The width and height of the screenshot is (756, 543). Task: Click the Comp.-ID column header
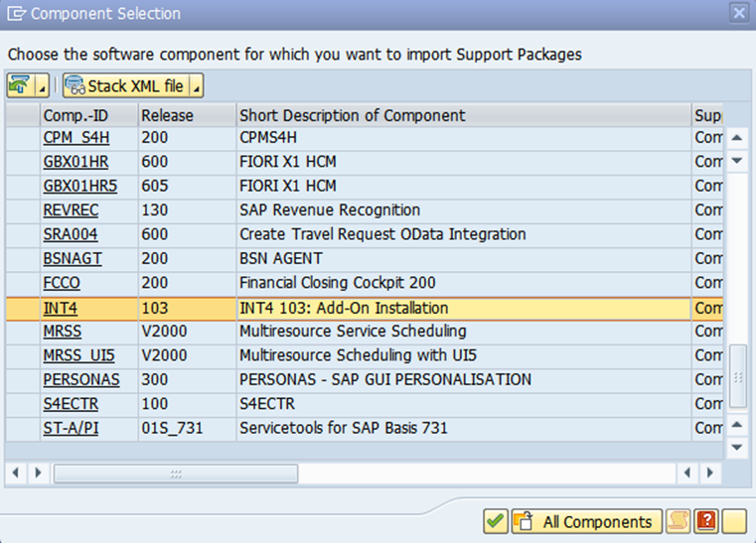click(89, 115)
